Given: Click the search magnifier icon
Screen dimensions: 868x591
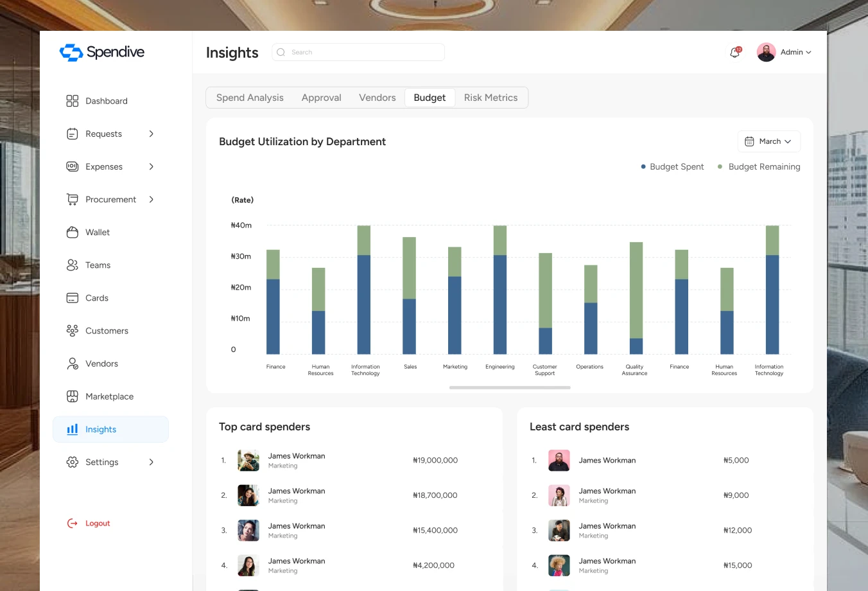Looking at the screenshot, I should click(x=281, y=52).
